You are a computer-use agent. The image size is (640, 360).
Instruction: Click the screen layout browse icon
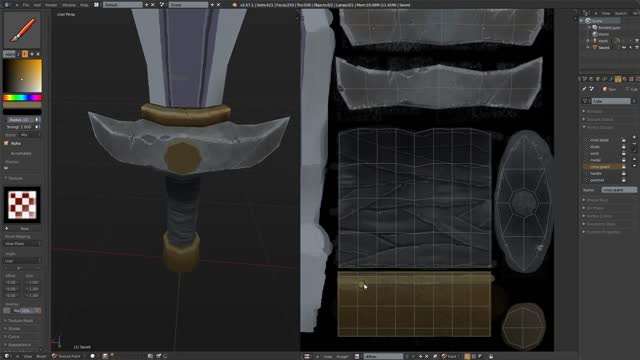(97, 5)
